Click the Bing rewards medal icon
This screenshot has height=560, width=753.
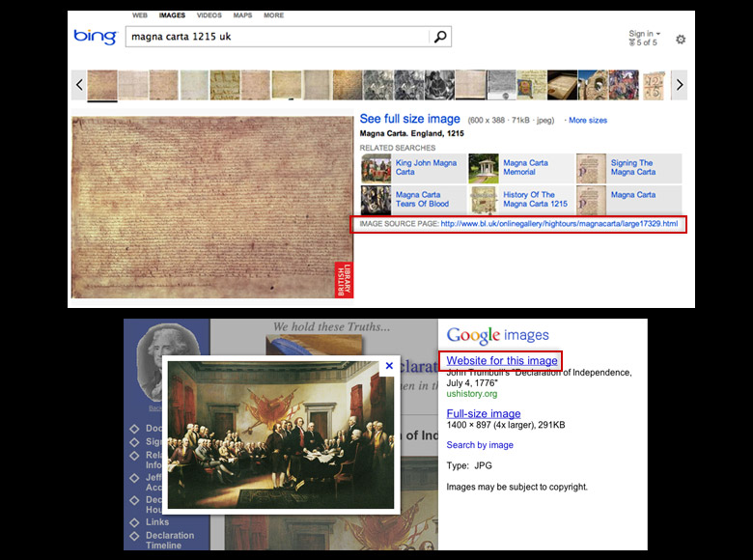coord(633,43)
